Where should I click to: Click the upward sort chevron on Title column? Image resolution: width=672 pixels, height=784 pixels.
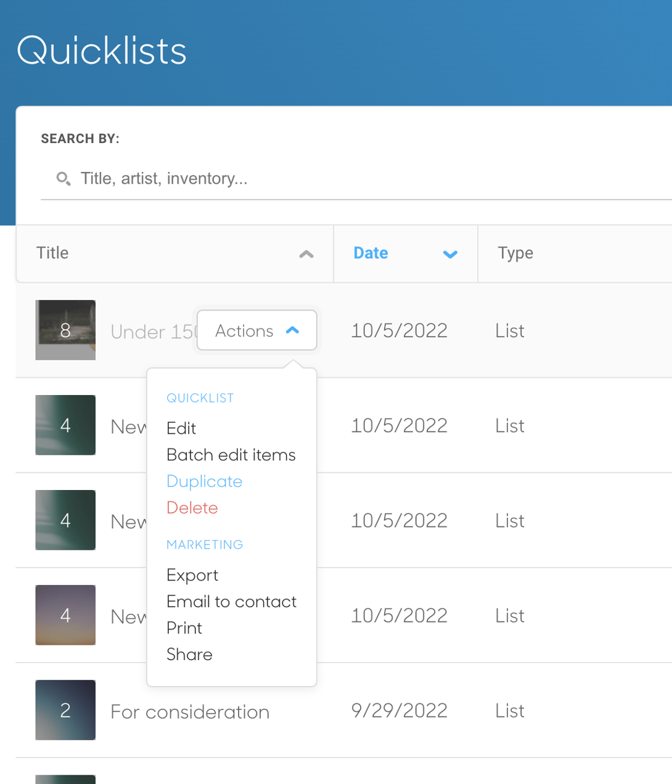306,254
